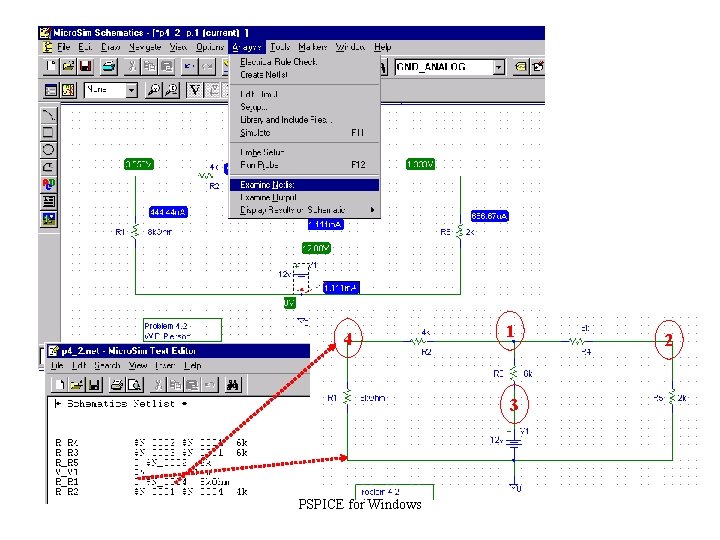Click the Simulate icon beside the setup icon
This screenshot has height=540, width=720.
coord(68,90)
